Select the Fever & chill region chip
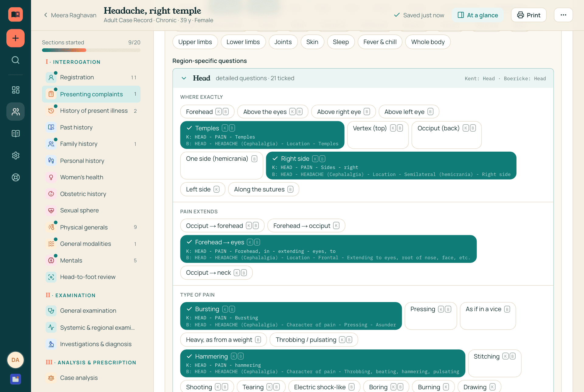Image resolution: width=584 pixels, height=392 pixels. tap(380, 42)
